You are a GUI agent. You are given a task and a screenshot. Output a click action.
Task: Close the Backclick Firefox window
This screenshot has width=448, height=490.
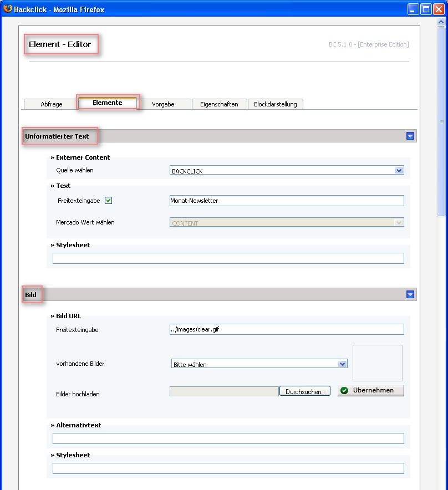439,9
